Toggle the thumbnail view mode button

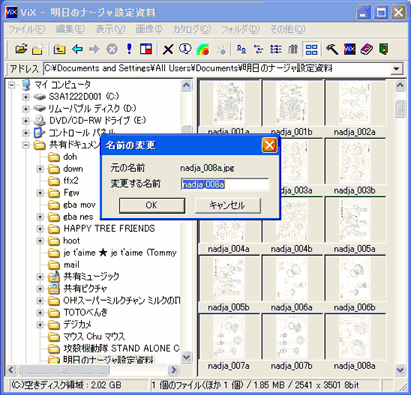point(311,49)
